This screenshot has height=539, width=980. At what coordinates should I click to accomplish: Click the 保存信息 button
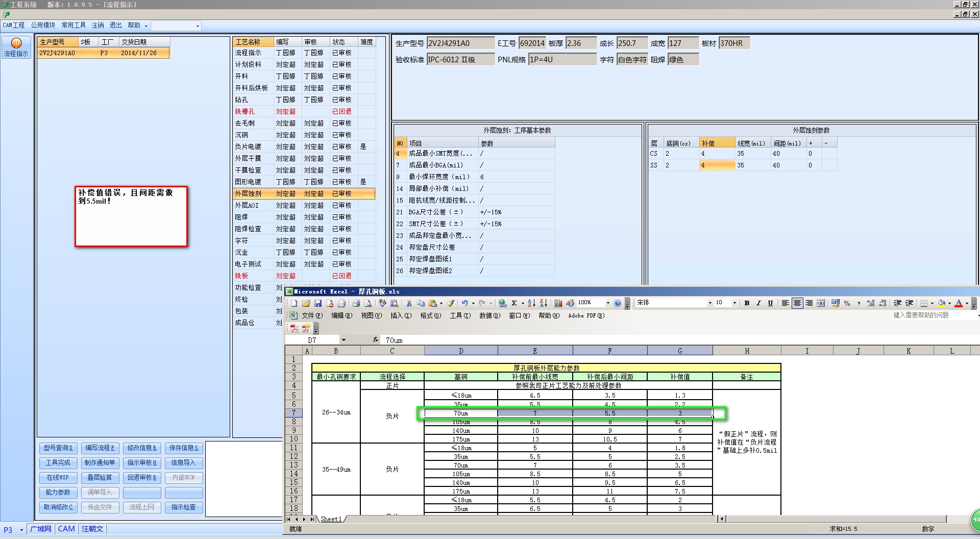click(x=184, y=448)
